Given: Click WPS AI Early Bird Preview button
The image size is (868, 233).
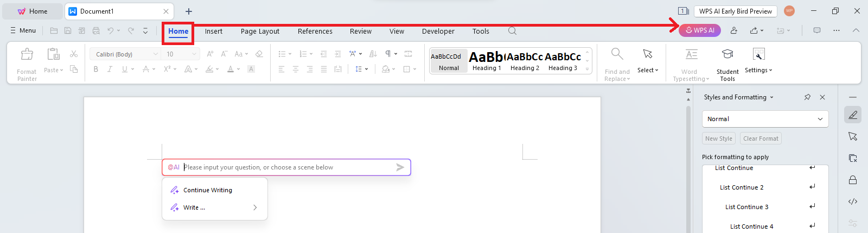Looking at the screenshot, I should pos(735,11).
